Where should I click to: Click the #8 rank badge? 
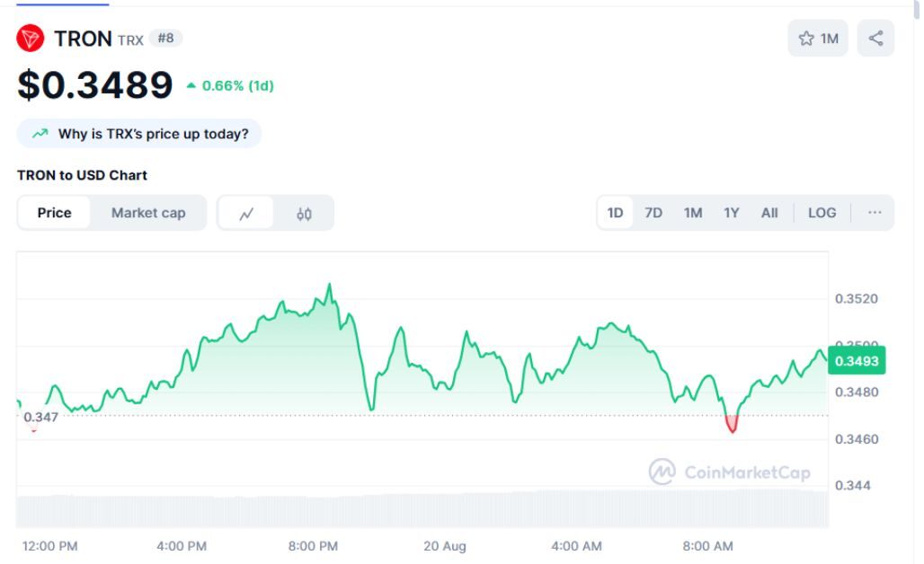pos(165,39)
